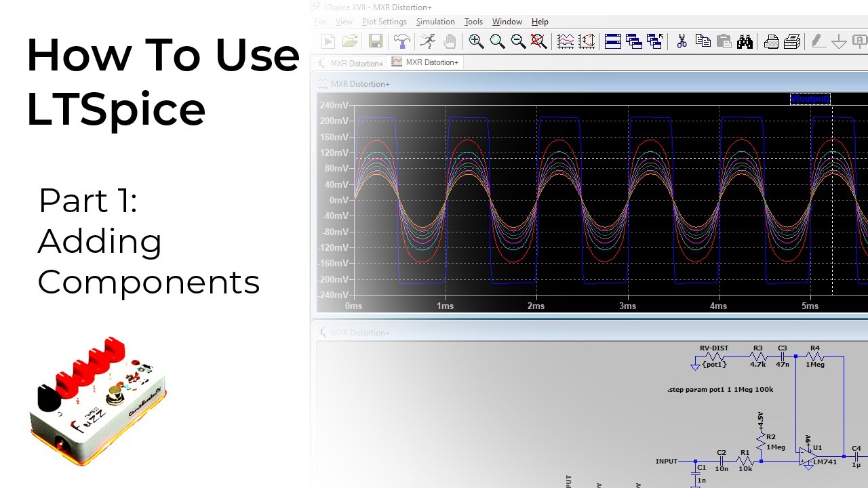The width and height of the screenshot is (868, 488).
Task: Click the 0mV vertical axis label
Action: (339, 201)
